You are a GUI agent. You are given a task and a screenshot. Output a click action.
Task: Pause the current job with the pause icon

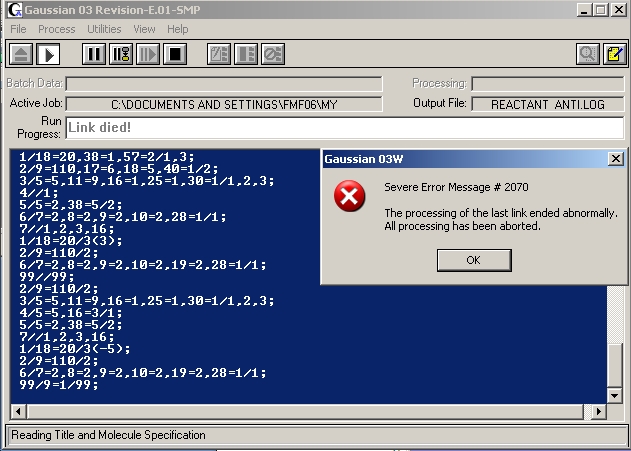pyautogui.click(x=94, y=54)
